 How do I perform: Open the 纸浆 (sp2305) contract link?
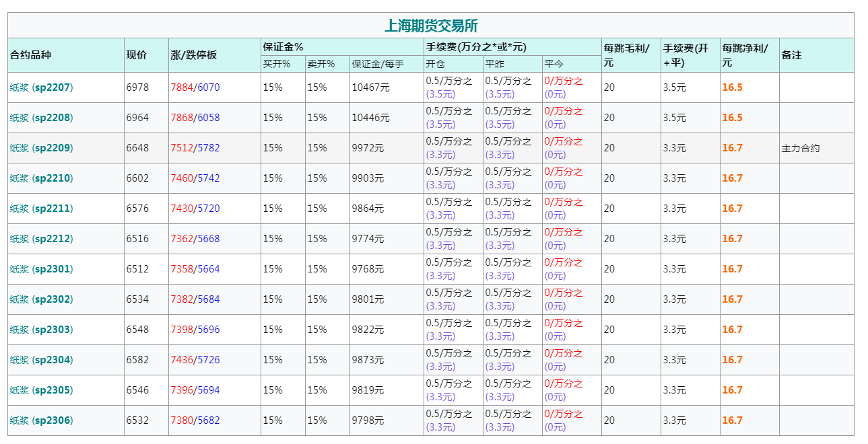coord(41,390)
